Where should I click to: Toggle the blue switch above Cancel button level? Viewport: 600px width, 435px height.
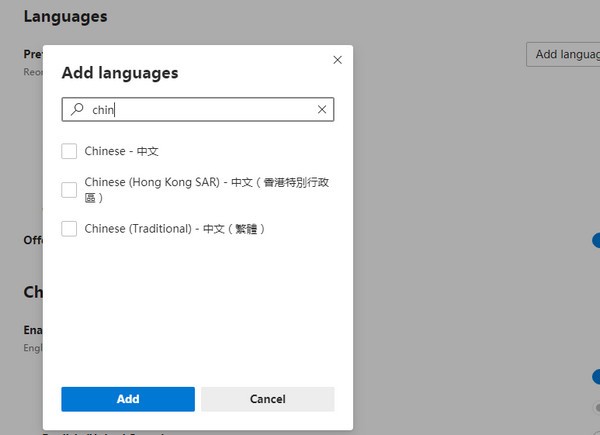(x=596, y=377)
